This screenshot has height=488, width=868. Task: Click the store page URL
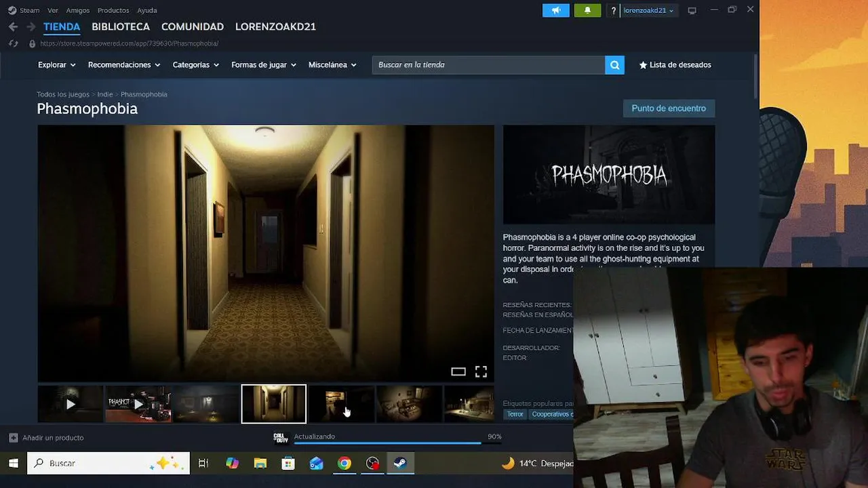click(129, 43)
